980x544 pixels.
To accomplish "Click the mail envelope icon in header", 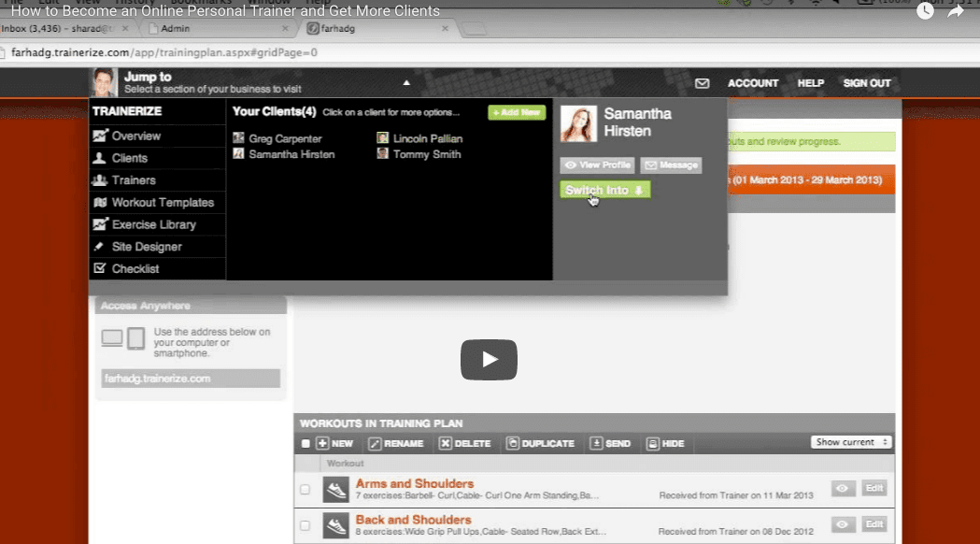I will (x=702, y=83).
